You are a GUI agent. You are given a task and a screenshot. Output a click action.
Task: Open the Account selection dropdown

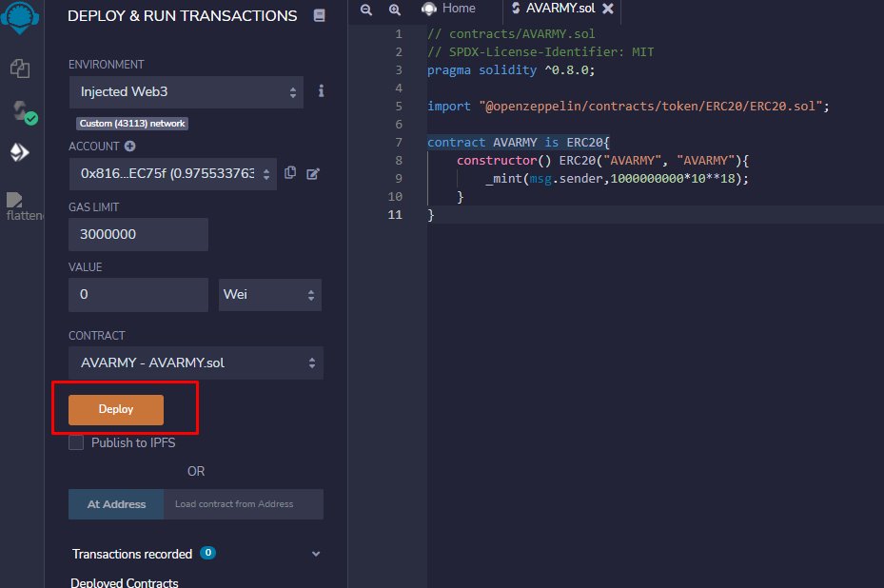(172, 173)
